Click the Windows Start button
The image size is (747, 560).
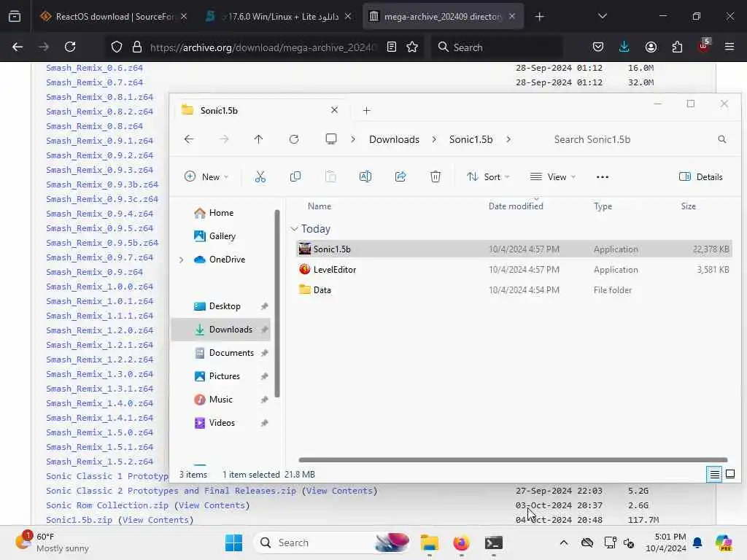click(x=233, y=542)
